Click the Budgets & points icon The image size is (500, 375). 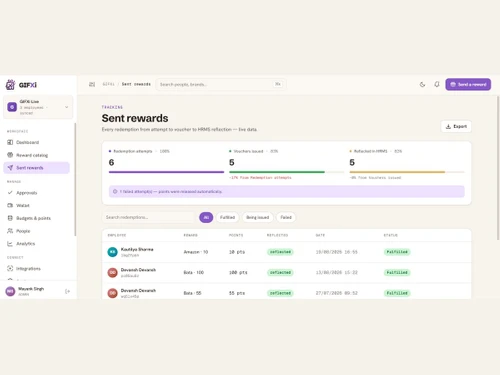[x=10, y=218]
